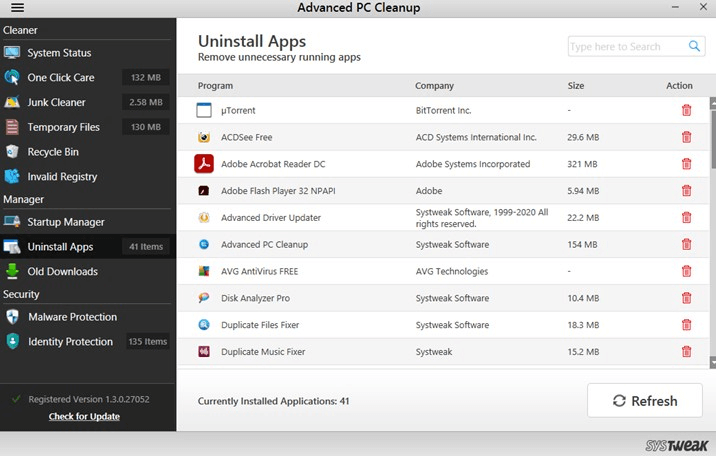Click the ACDSee Free program icon
716x458 pixels.
[x=204, y=137]
